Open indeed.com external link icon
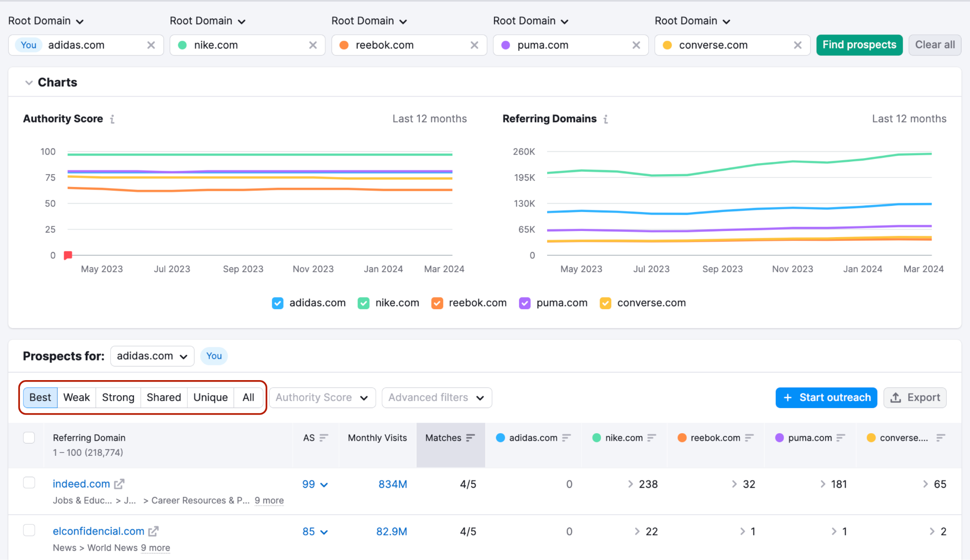970x560 pixels. (x=119, y=484)
